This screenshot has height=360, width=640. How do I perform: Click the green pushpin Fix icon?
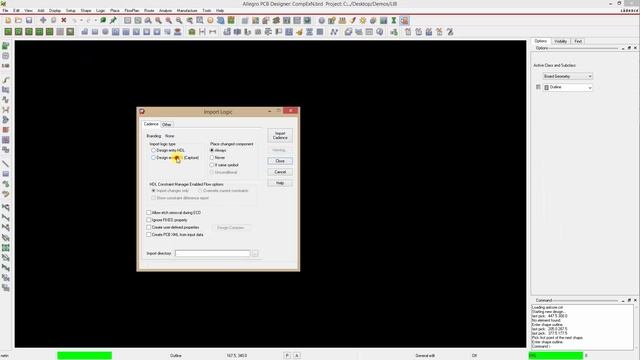tap(113, 20)
